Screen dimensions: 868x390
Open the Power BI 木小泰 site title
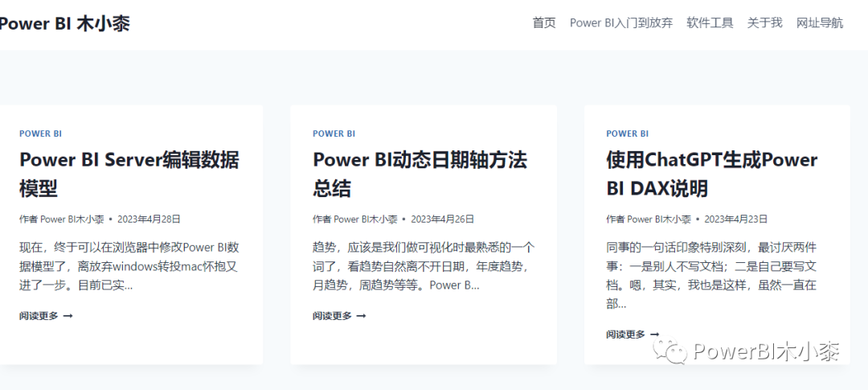point(65,24)
